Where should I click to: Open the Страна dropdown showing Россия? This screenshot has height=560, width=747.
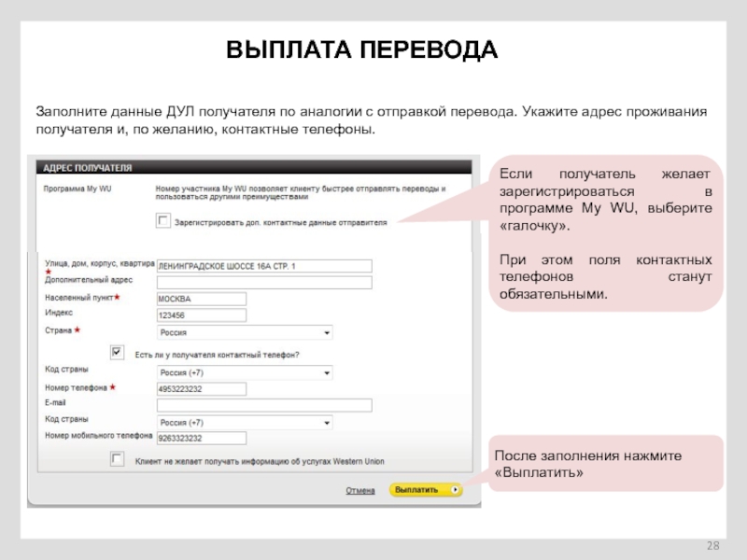tap(245, 332)
